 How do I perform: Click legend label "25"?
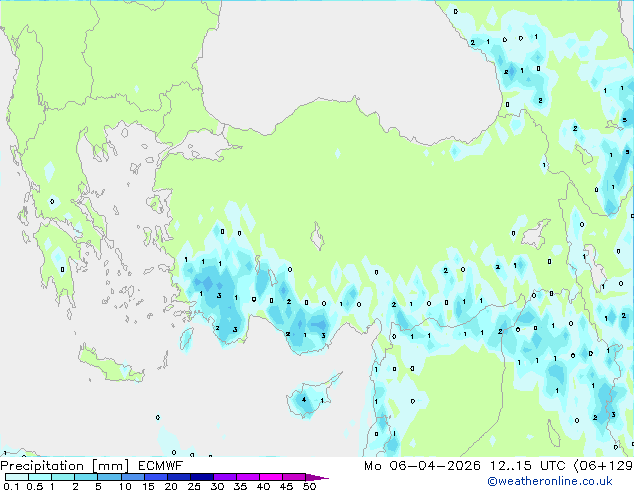click(x=194, y=486)
